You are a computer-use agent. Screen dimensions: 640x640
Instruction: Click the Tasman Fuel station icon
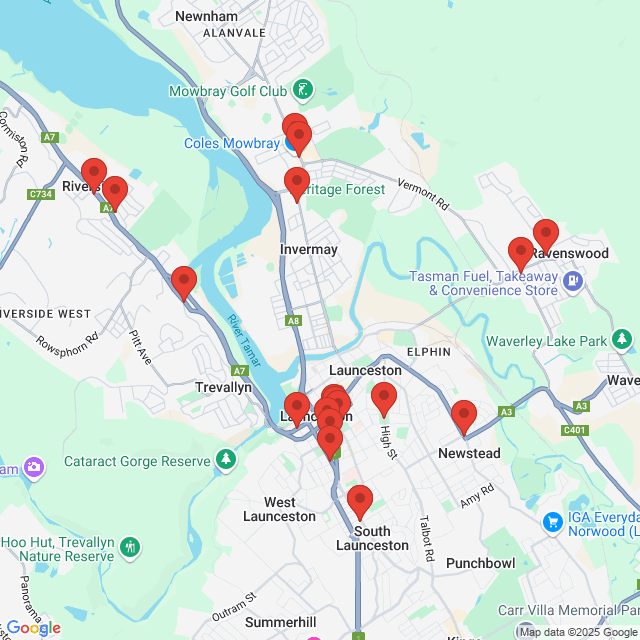click(x=573, y=282)
